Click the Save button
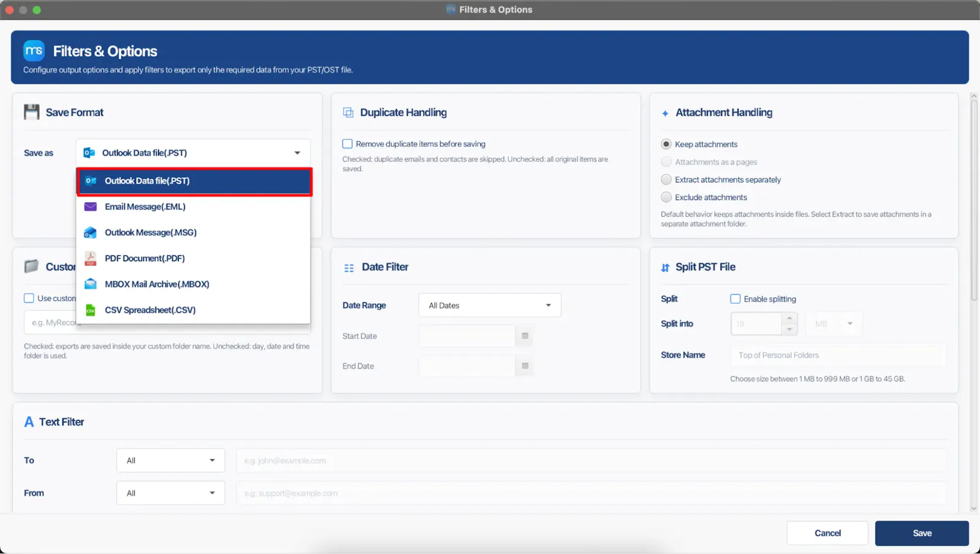 [922, 533]
